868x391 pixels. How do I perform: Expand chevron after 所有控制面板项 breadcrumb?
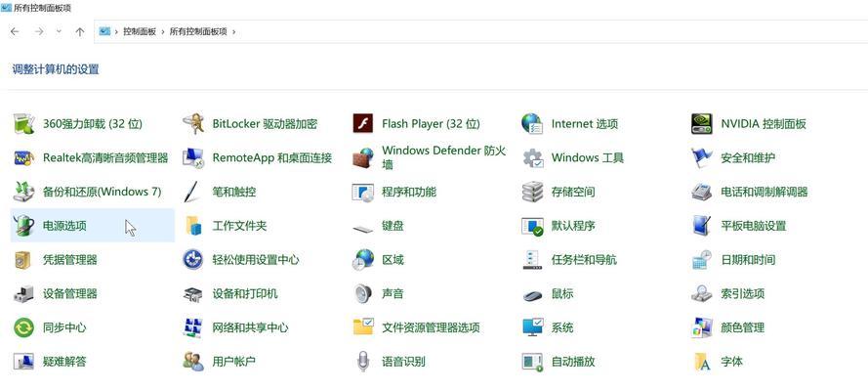[x=233, y=31]
